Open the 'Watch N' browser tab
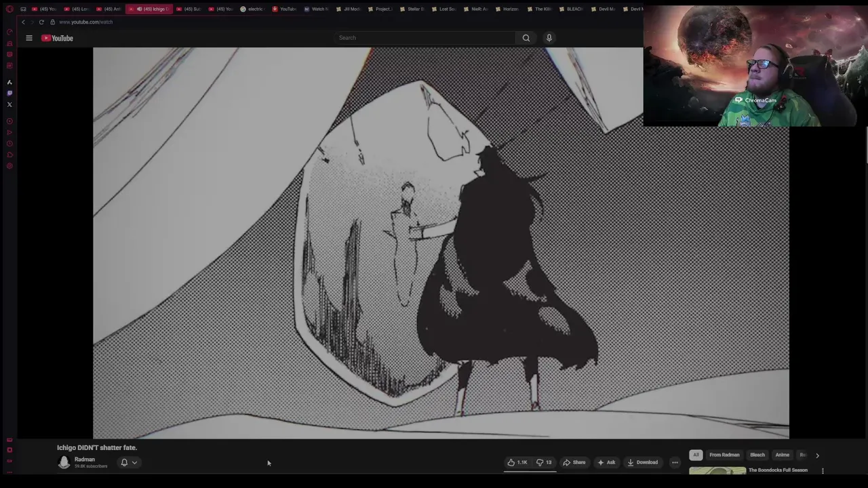Viewport: 868px width, 488px height. click(316, 9)
